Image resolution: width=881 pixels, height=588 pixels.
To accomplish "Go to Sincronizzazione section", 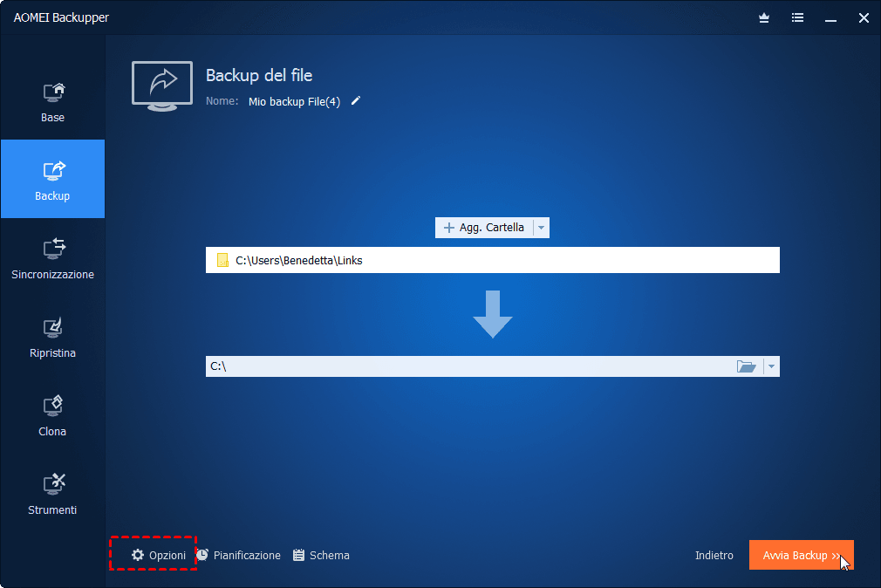I will coord(53,258).
